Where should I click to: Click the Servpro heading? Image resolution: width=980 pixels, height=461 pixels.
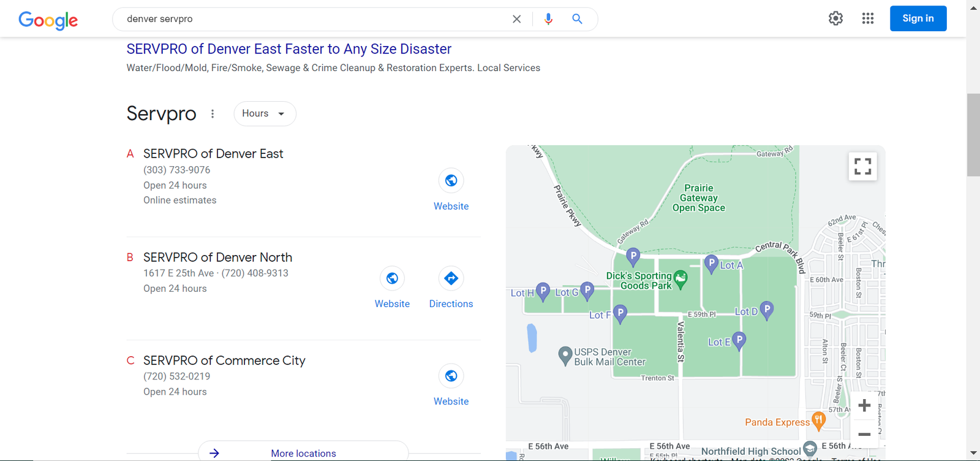pos(161,113)
